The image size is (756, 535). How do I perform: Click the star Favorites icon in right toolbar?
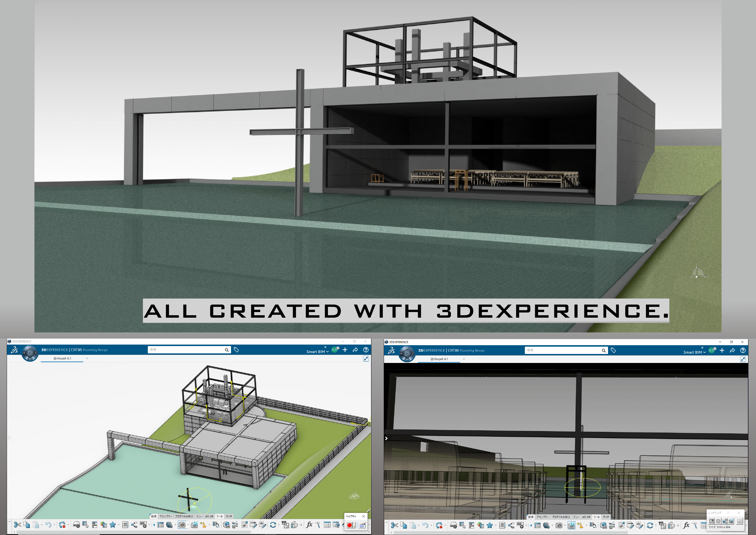tap(490, 525)
